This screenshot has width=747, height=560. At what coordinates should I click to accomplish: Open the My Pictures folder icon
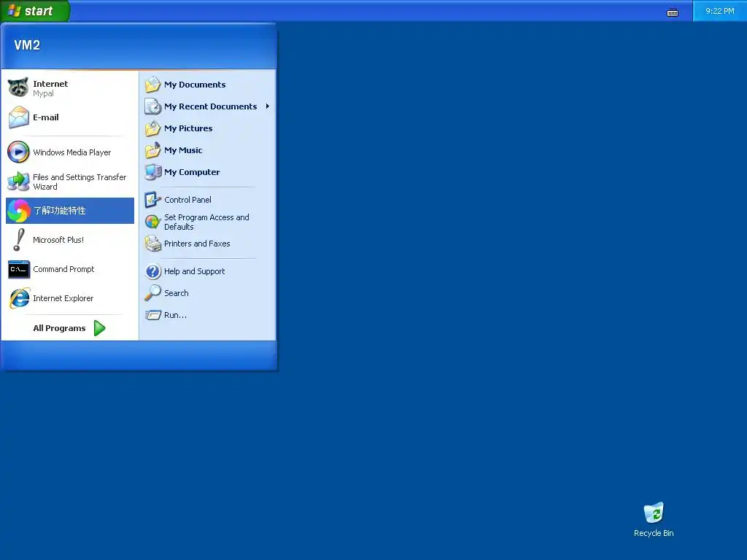[152, 128]
